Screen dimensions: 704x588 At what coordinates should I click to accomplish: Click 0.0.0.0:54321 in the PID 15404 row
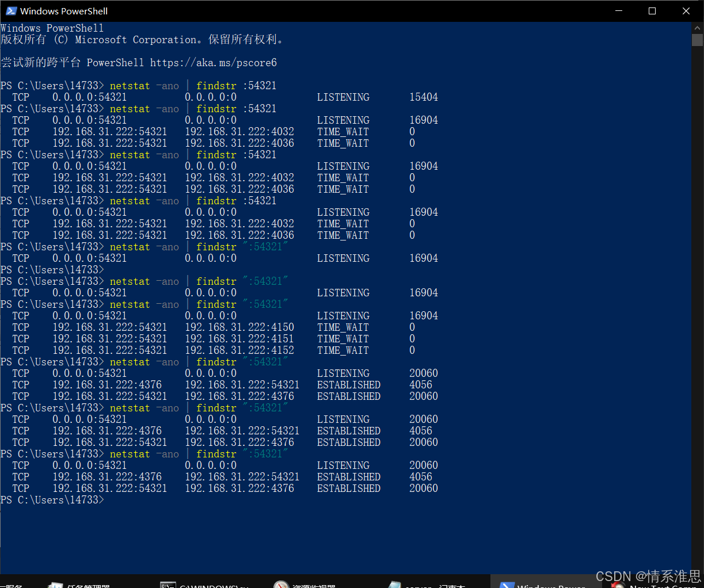90,97
